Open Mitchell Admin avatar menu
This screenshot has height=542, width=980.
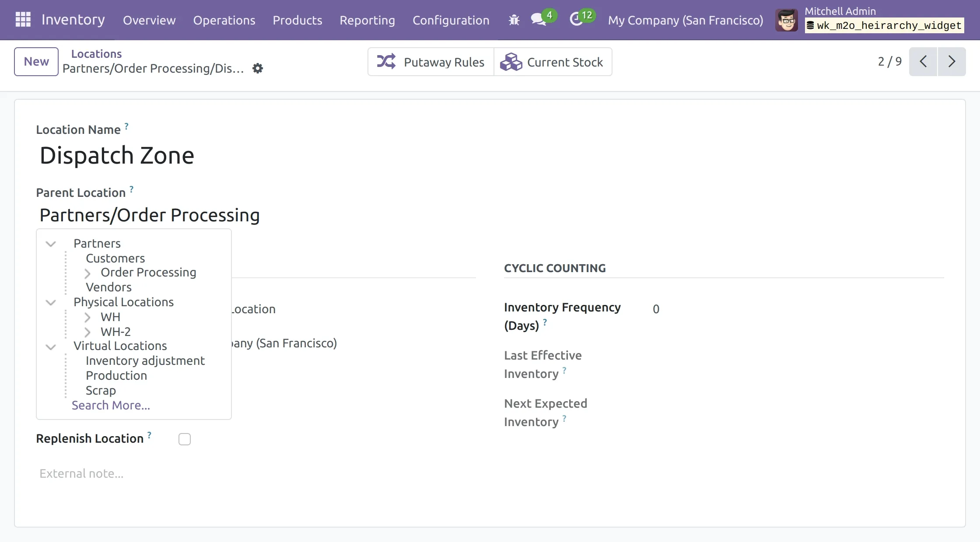(786, 20)
